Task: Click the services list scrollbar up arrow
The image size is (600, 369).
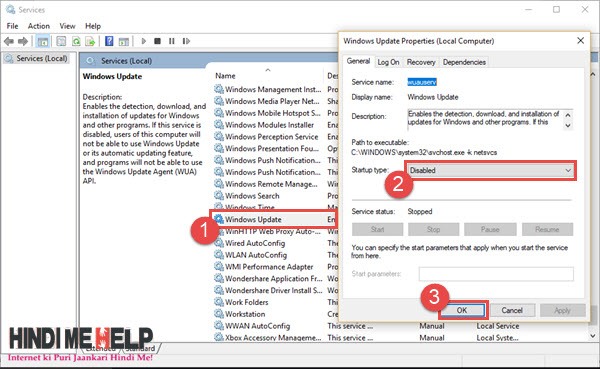Action: 593,73
